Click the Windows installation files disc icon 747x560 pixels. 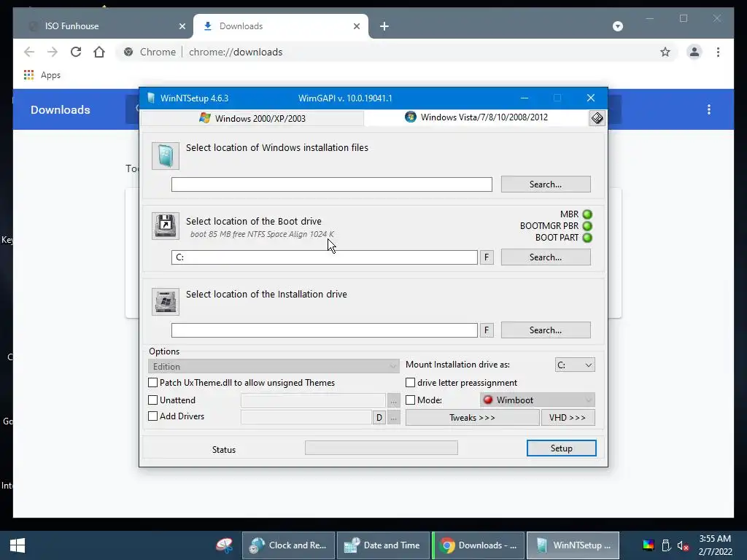(166, 156)
